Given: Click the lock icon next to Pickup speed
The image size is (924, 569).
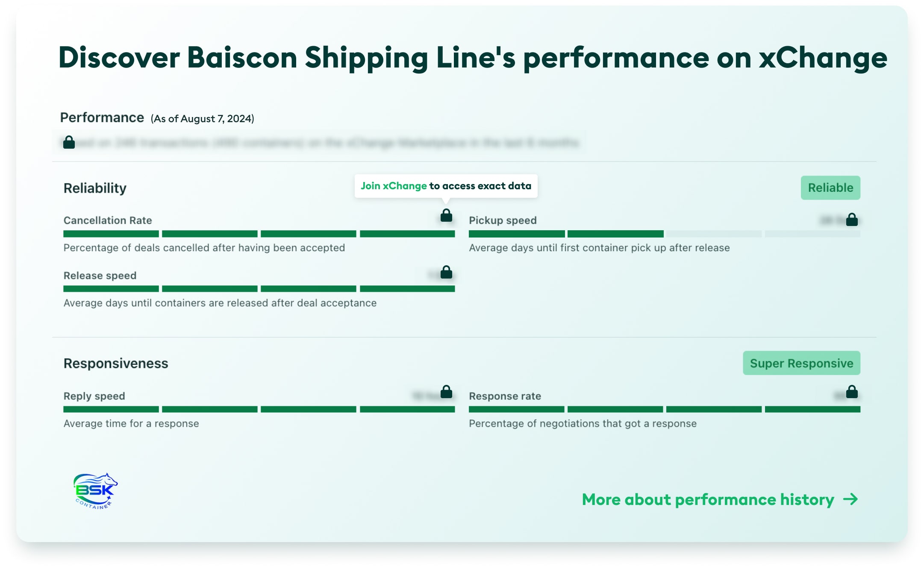Looking at the screenshot, I should (x=852, y=220).
